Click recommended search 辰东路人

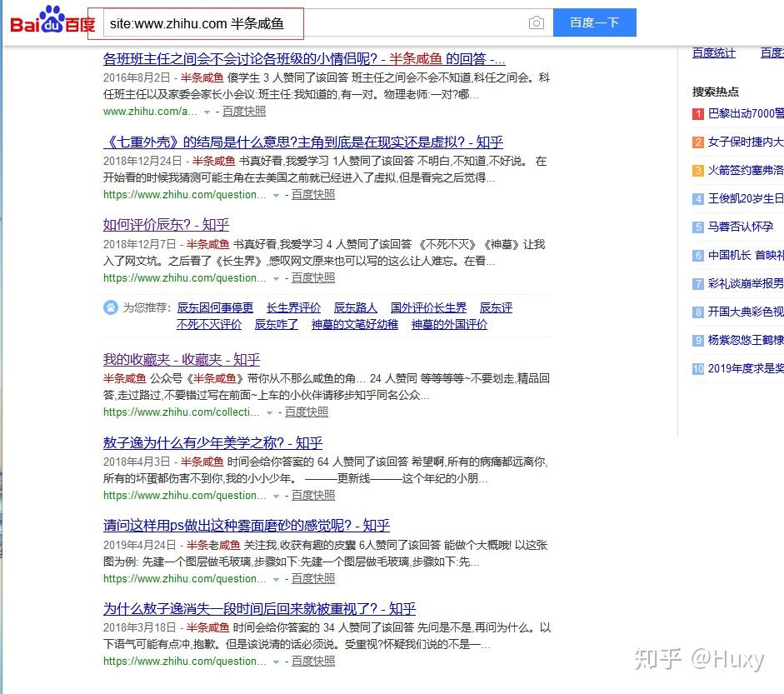[x=356, y=307]
